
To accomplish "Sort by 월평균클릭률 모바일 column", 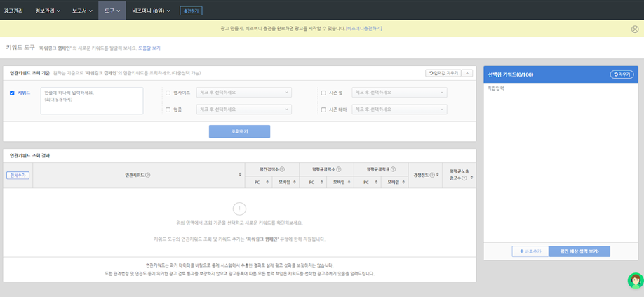I will pyautogui.click(x=403, y=182).
